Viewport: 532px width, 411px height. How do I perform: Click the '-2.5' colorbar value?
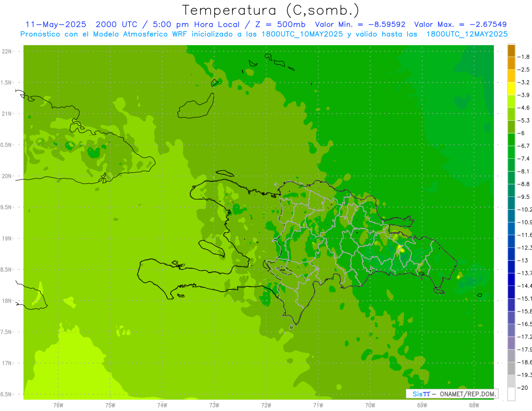(524, 70)
